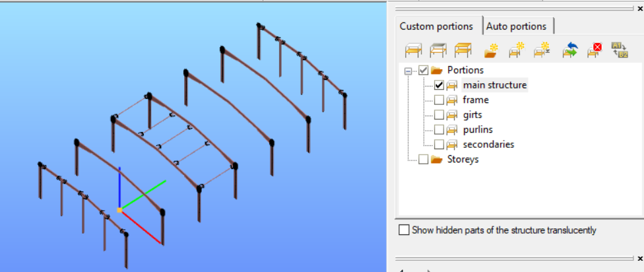Click the new portion icon with star
Screen dimensions: 644x272
517,51
